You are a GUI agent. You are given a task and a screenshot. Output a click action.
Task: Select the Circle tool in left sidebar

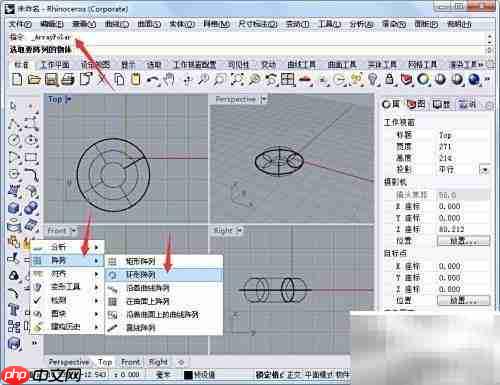[x=14, y=140]
